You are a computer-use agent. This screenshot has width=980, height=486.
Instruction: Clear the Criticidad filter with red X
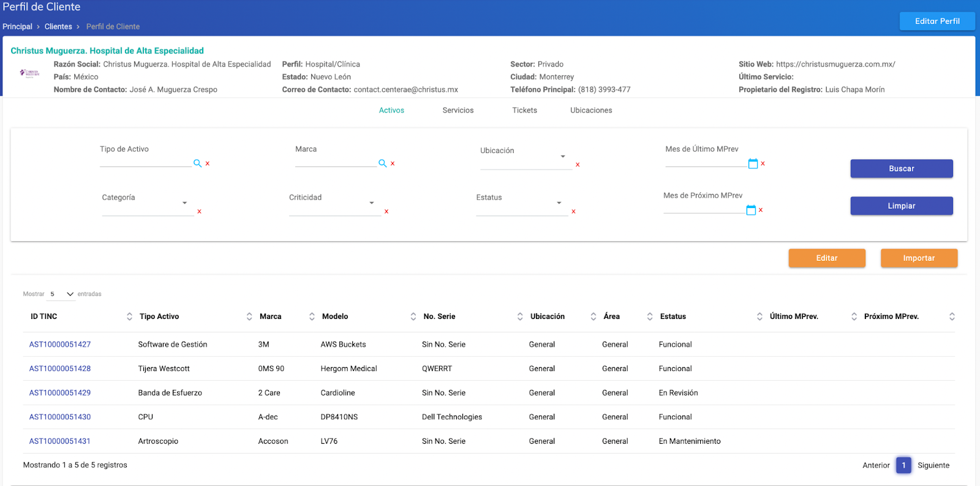[x=386, y=212]
